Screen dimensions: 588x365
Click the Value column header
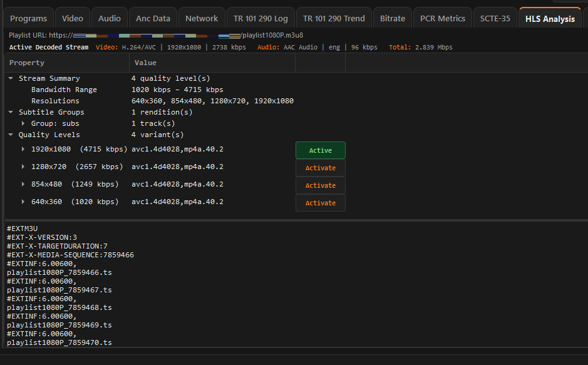tap(145, 63)
